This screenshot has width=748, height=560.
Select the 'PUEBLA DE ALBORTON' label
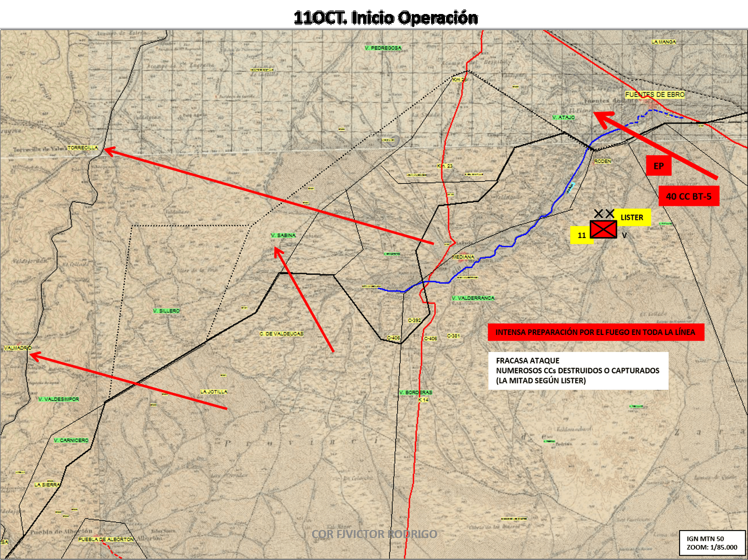click(x=106, y=539)
